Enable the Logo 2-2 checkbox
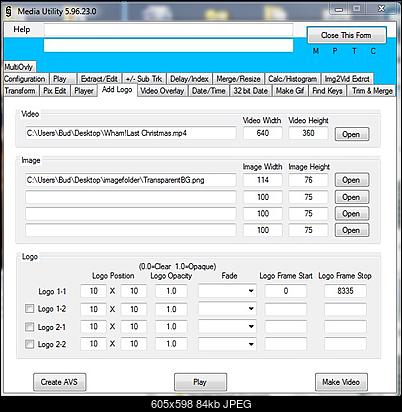Screen dimensions: 402x412 (x=30, y=344)
